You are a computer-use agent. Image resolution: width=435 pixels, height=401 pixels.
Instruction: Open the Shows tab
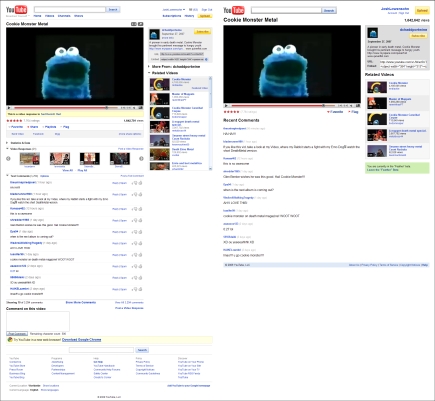coord(79,16)
